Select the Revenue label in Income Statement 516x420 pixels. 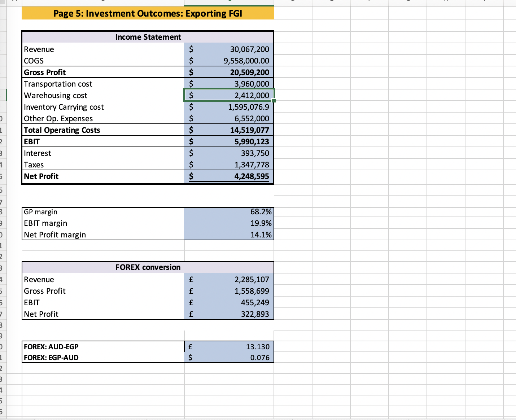[x=39, y=49]
